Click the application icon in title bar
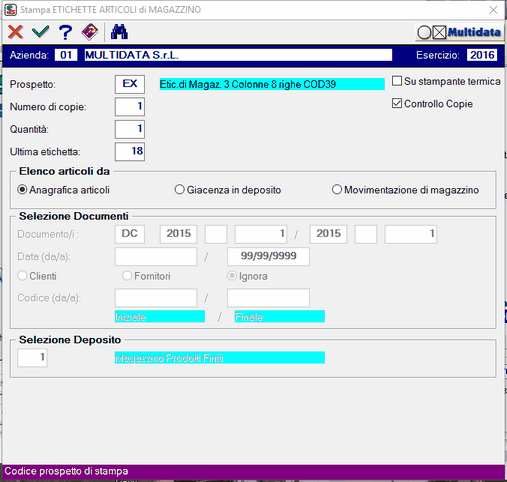Screen dimensions: 507x482 [11, 10]
